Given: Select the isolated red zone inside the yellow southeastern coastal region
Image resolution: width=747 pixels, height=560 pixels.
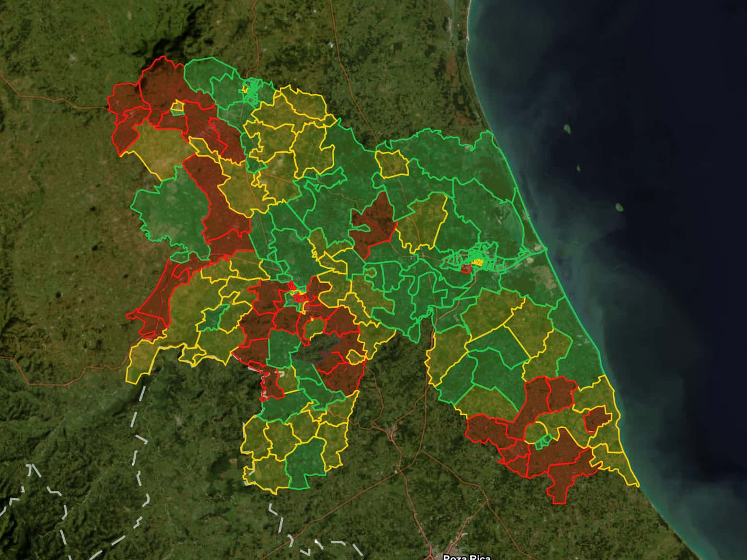Looking at the screenshot, I should (x=597, y=419).
